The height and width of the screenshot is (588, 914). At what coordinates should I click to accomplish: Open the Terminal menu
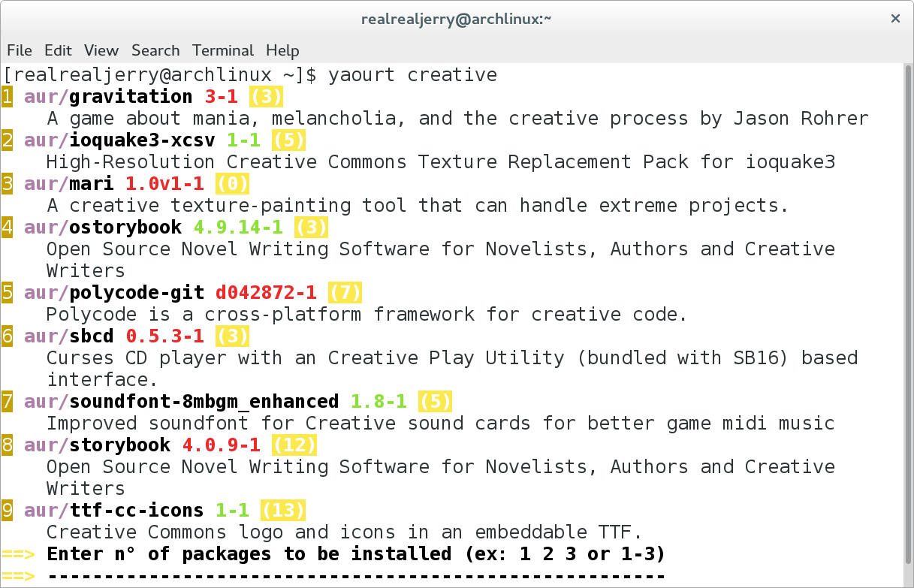223,50
